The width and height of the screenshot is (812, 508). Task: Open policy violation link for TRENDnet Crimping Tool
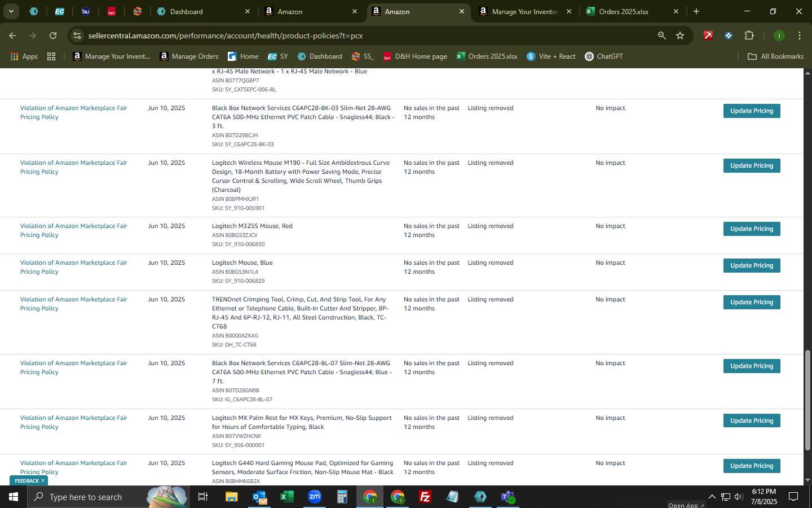[x=74, y=304]
